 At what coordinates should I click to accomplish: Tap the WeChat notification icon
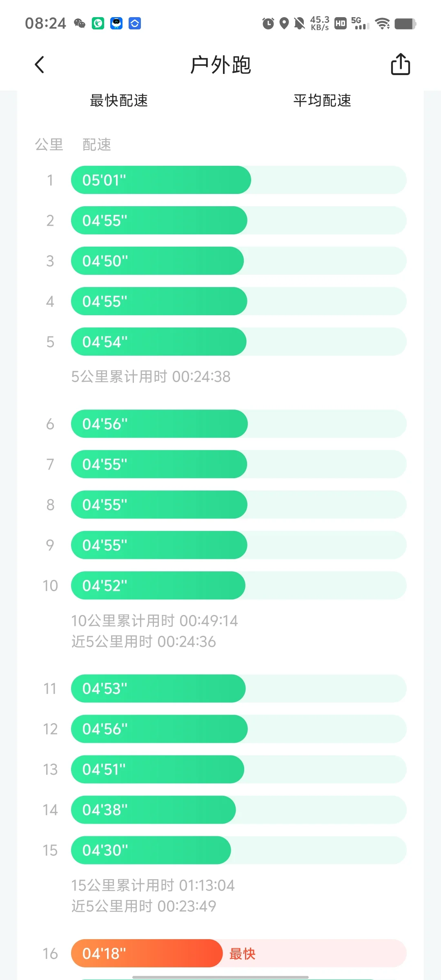80,23
